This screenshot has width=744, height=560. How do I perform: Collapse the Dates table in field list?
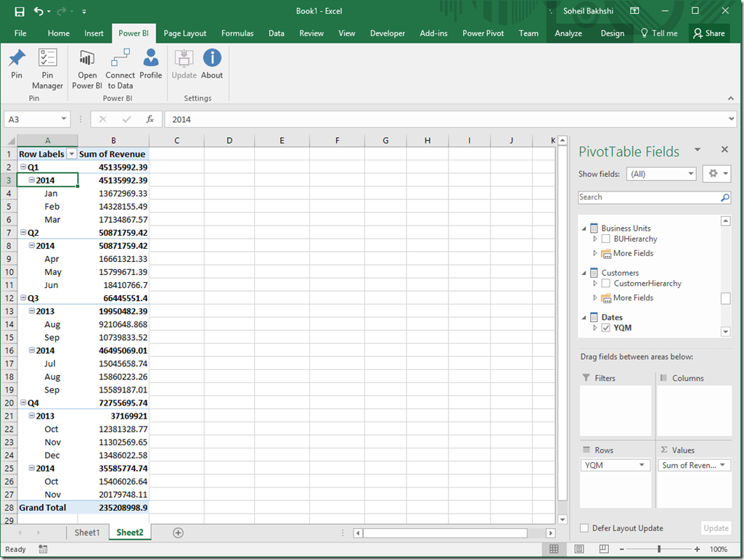coord(584,318)
